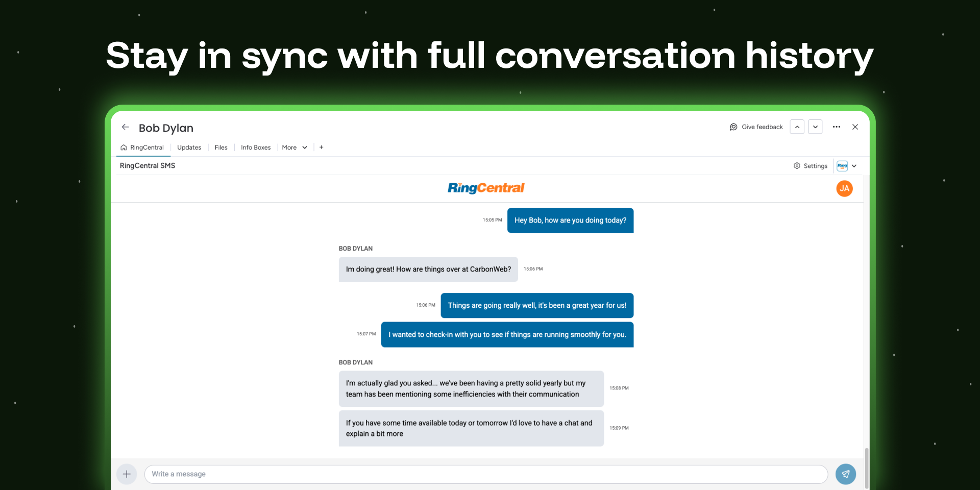Close the Bob Dylan panel

click(855, 127)
